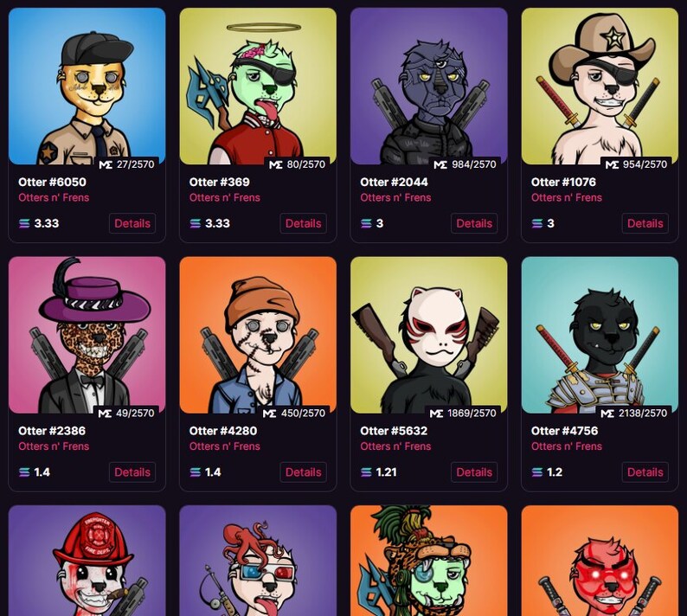The height and width of the screenshot is (616, 687).
Task: Click the Solana icon for Otter #4756
Action: 537,472
